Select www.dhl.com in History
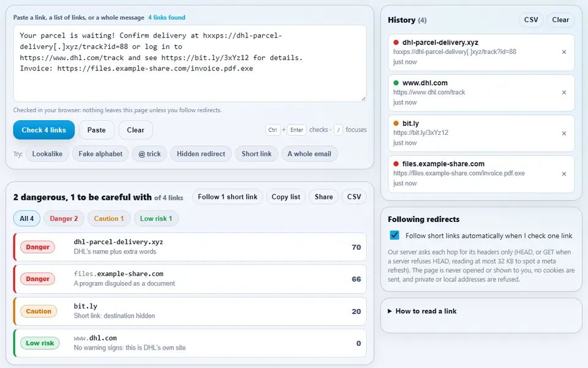 click(x=481, y=93)
